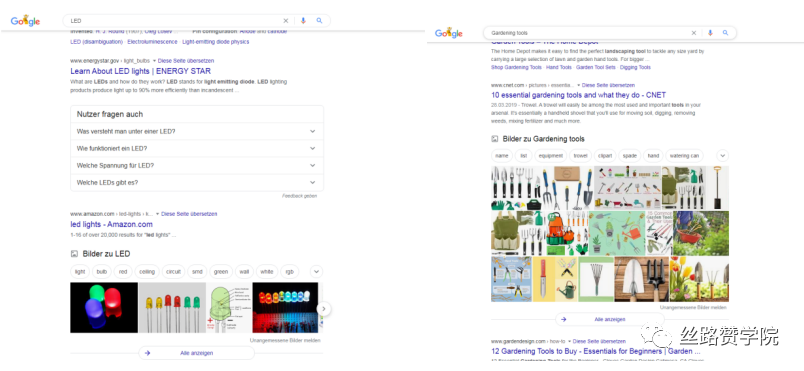Image resolution: width=804 pixels, height=371 pixels.
Task: Select the 'bulb' image filter chip
Action: (x=102, y=272)
